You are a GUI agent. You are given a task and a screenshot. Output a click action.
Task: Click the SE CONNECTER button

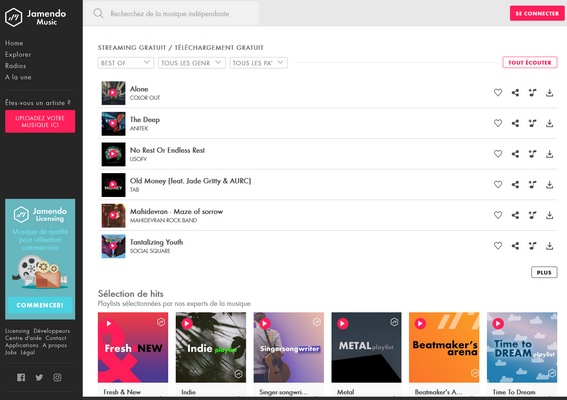tap(537, 13)
